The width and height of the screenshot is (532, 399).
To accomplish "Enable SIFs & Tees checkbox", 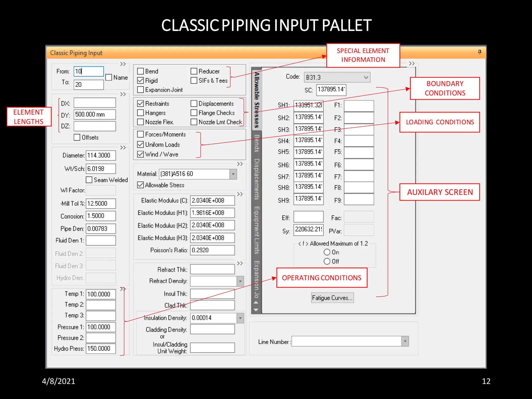I will [x=194, y=81].
